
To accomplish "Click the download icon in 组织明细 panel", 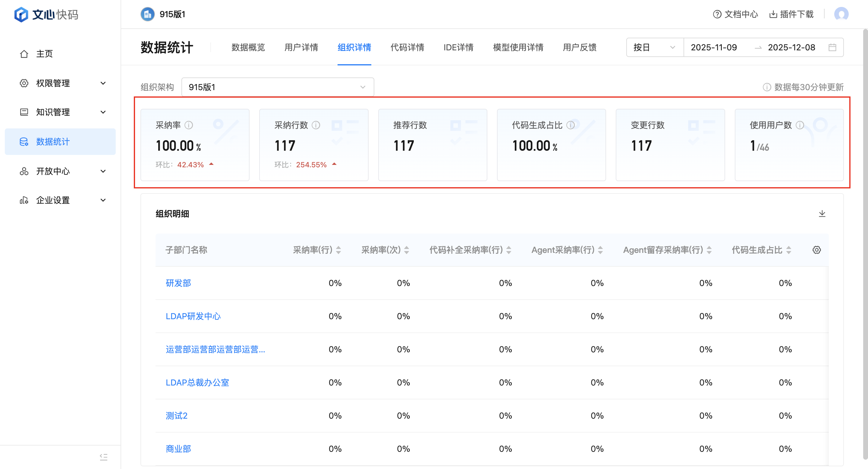I will pyautogui.click(x=822, y=214).
